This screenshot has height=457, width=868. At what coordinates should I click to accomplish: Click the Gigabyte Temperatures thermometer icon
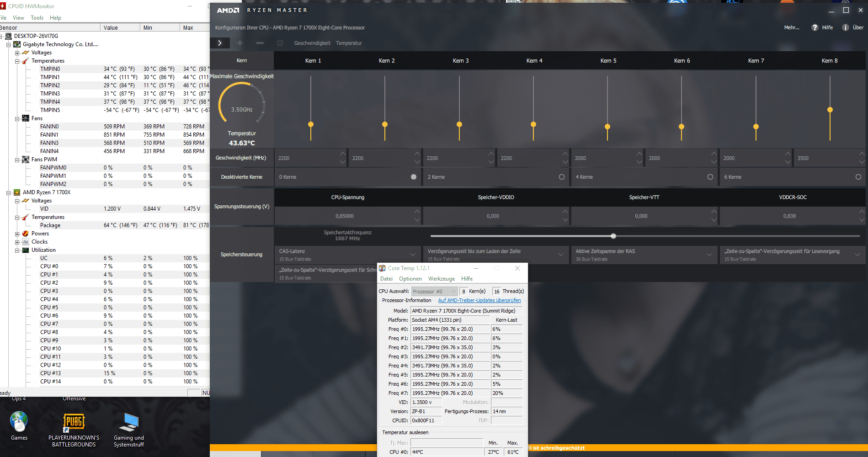[26, 61]
